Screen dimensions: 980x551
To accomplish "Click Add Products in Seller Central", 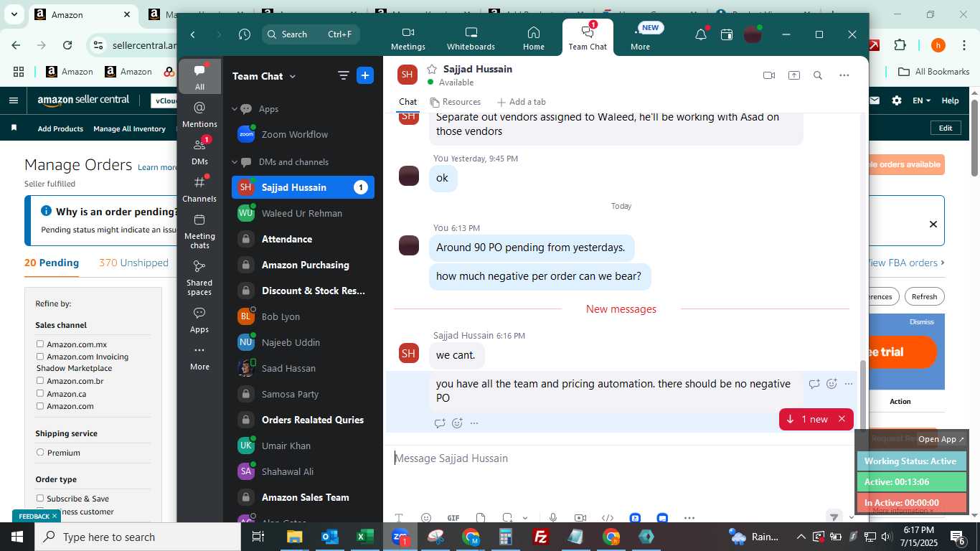I will 60,128.
